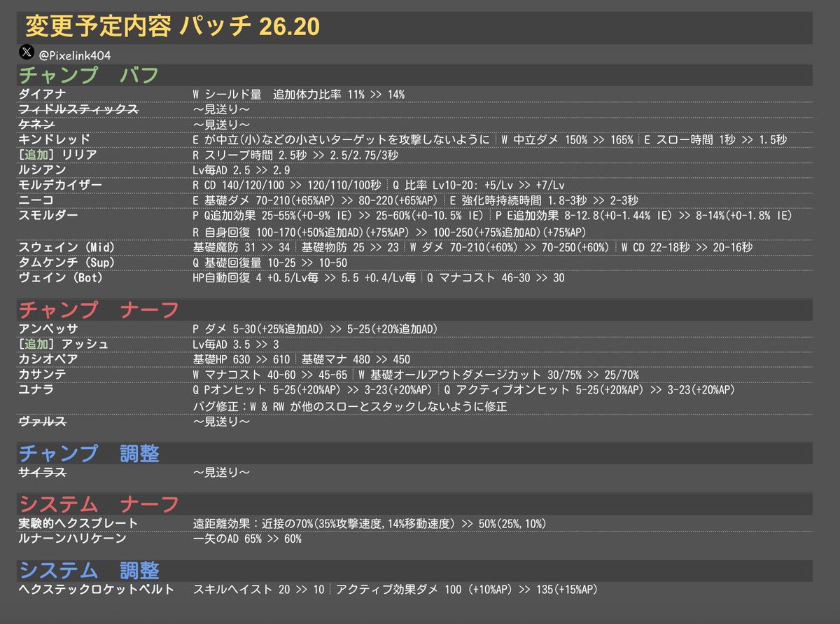The height and width of the screenshot is (624, 840).
Task: Click モルデカイザー's R CD 140/120/100 change text
Action: 286,185
